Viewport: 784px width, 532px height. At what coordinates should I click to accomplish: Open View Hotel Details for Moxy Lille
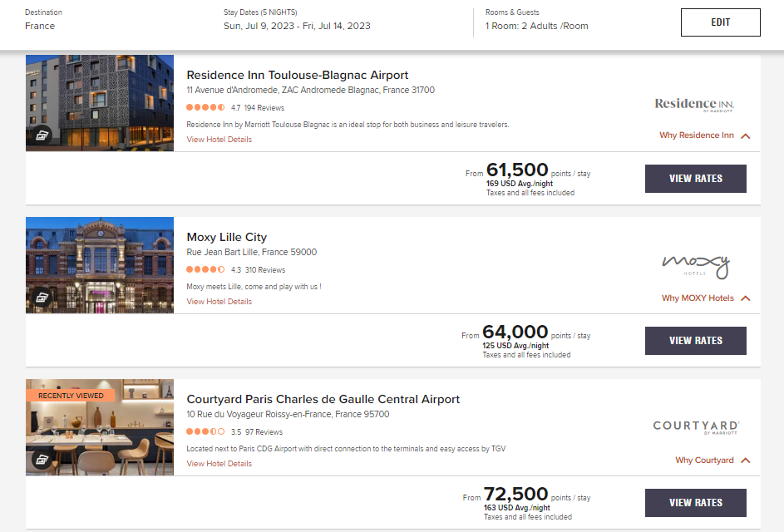(219, 302)
